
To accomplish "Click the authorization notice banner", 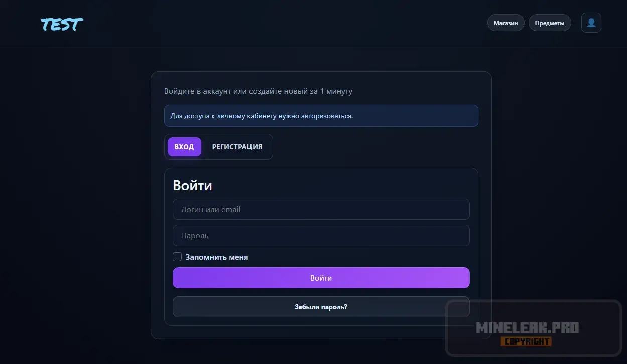I will tap(321, 116).
